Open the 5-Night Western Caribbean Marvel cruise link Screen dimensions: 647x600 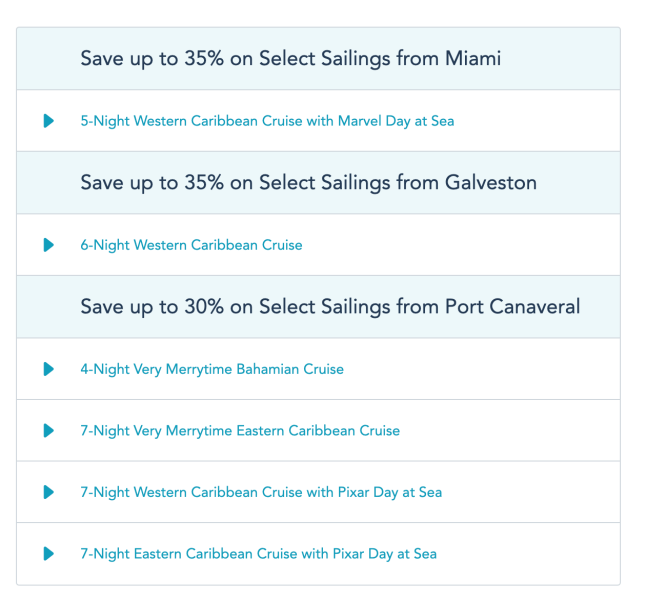click(x=267, y=121)
